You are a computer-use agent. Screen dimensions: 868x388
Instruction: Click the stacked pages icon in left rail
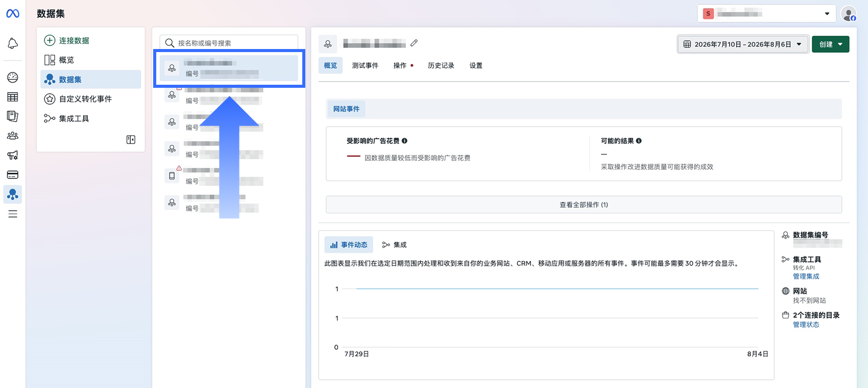[13, 116]
